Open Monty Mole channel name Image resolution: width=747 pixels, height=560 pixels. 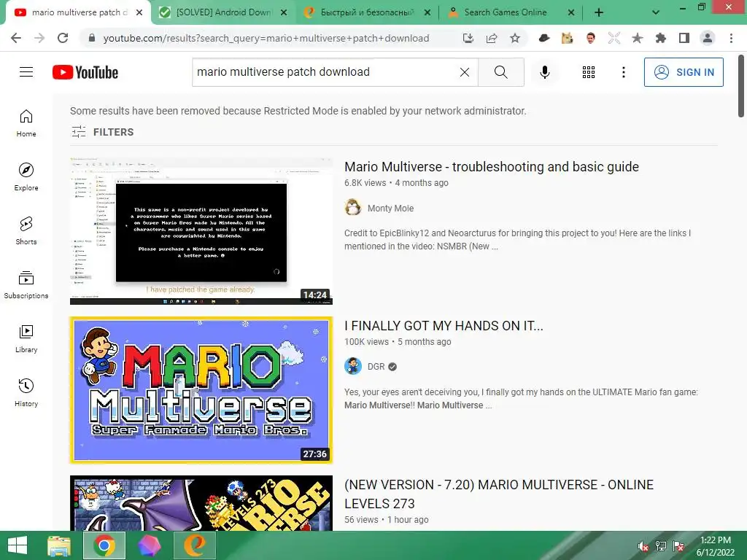point(391,208)
